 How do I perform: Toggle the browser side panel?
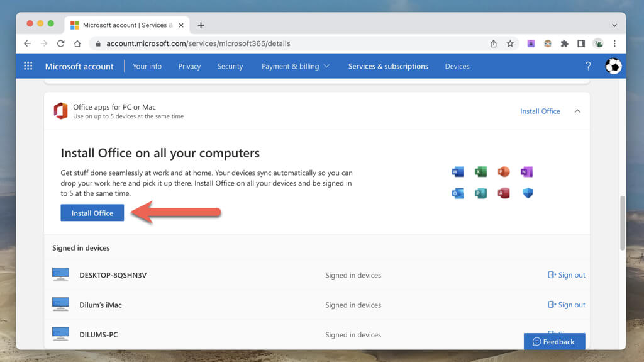click(x=580, y=43)
